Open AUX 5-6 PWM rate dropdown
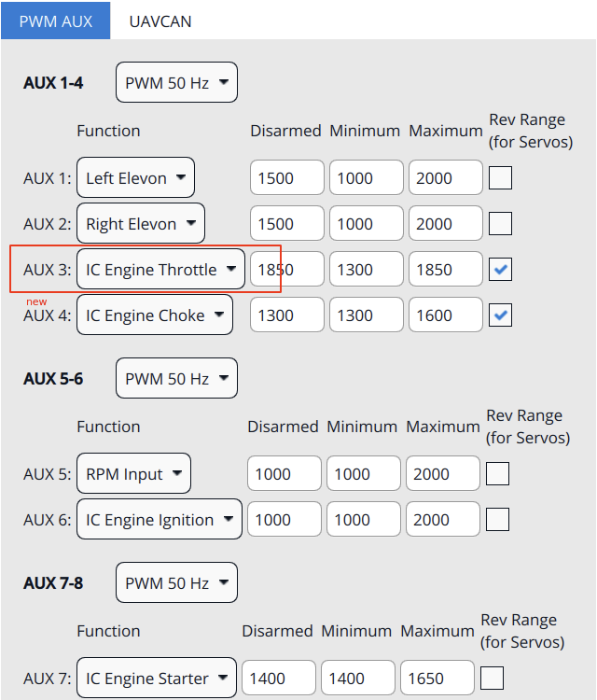This screenshot has width=597, height=700. (x=176, y=379)
